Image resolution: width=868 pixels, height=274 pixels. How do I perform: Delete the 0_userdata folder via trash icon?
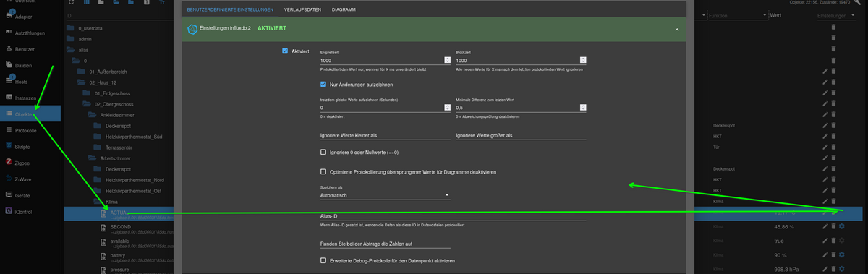(x=833, y=27)
